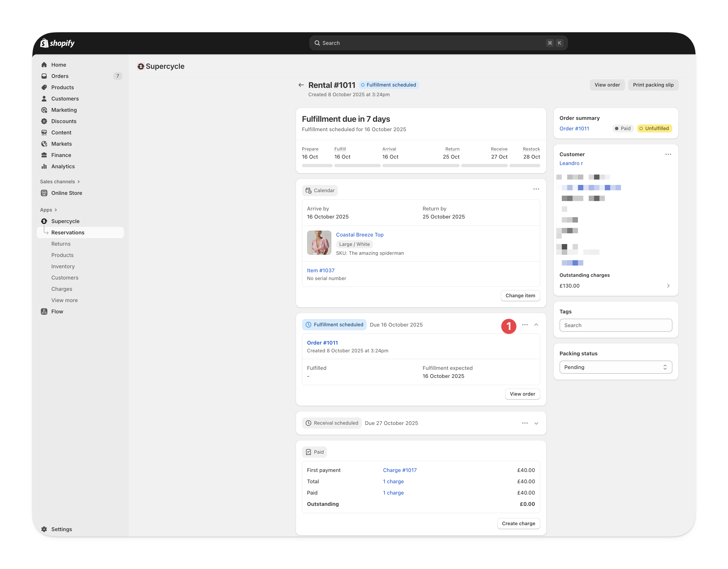Open the Packing status Pending dropdown
Image resolution: width=728 pixels, height=569 pixels.
[615, 367]
